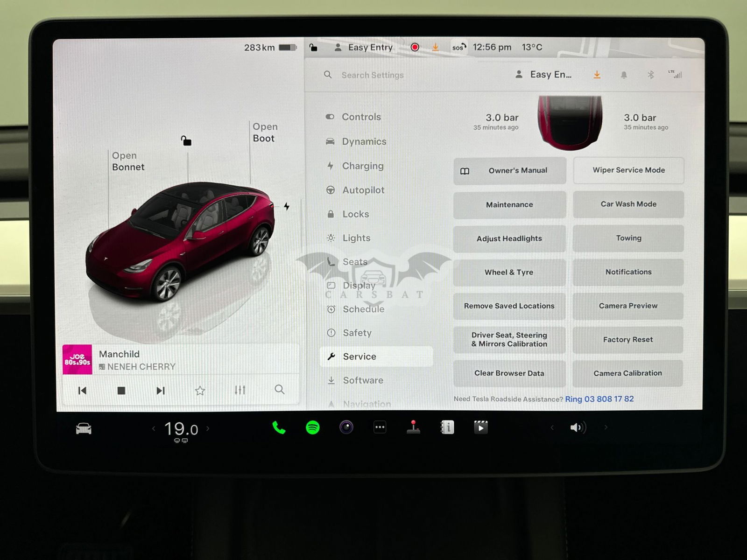Image resolution: width=747 pixels, height=560 pixels.
Task: Mute the volume speaker icon
Action: 577,427
